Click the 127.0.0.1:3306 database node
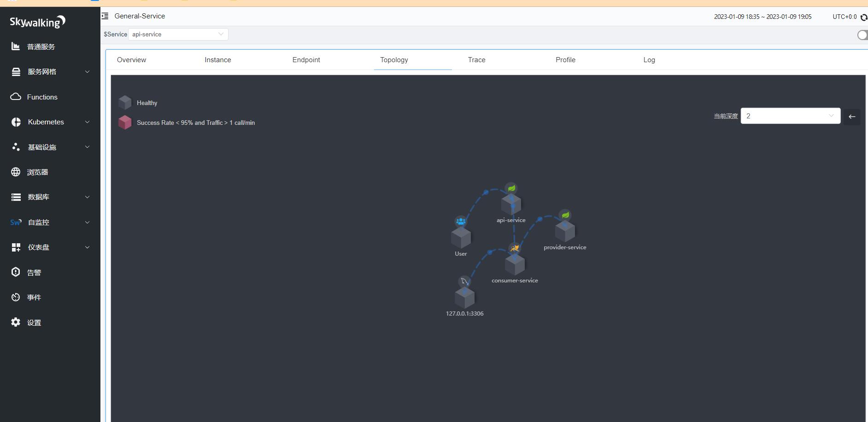This screenshot has height=422, width=868. [464, 298]
